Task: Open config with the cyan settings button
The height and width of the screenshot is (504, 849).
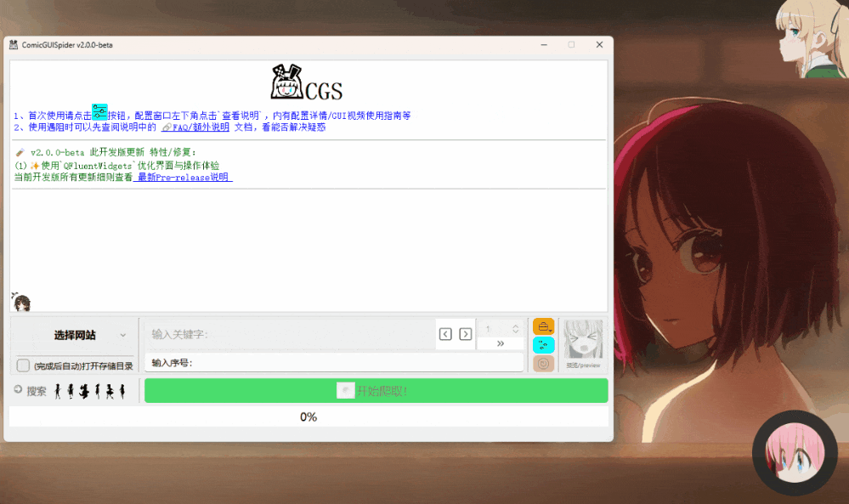Action: [x=543, y=345]
